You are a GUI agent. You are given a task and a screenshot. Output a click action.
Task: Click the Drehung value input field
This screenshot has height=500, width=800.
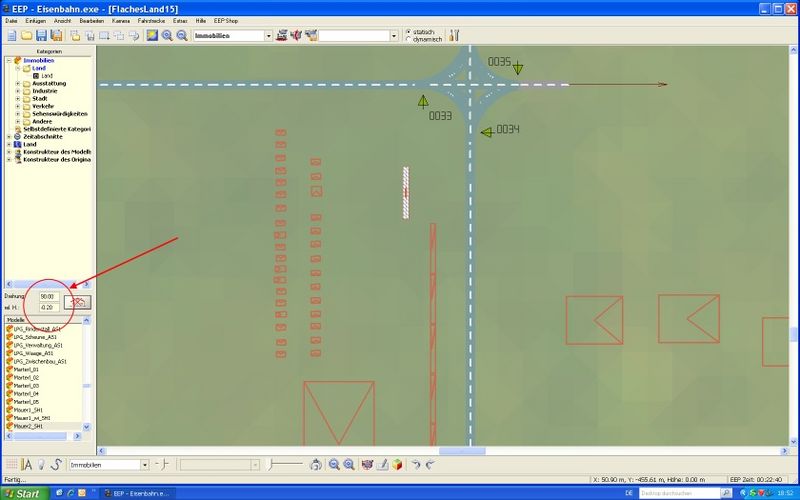pyautogui.click(x=49, y=296)
